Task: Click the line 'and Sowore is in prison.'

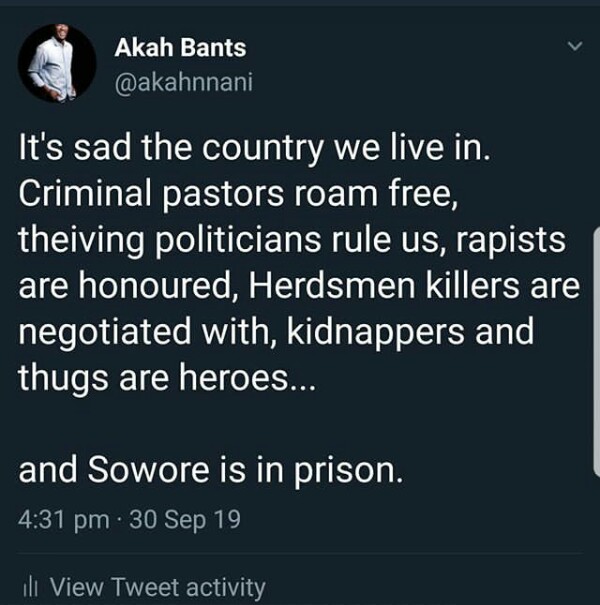Action: pyautogui.click(x=211, y=472)
